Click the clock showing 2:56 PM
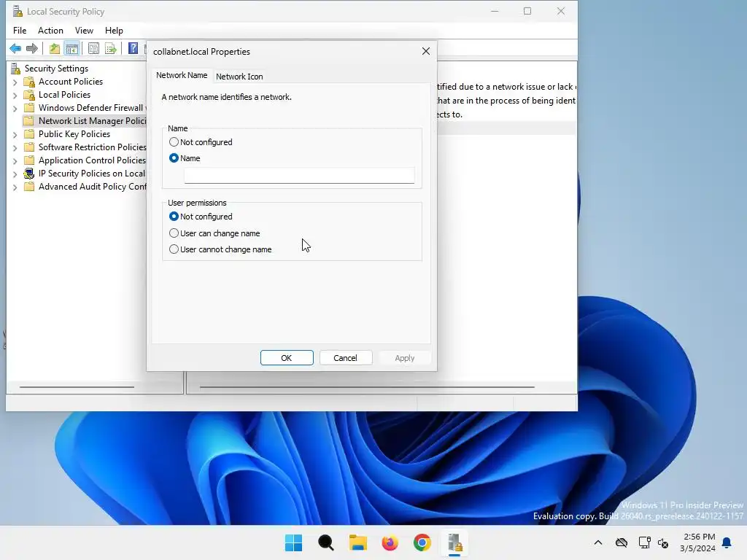 click(699, 537)
